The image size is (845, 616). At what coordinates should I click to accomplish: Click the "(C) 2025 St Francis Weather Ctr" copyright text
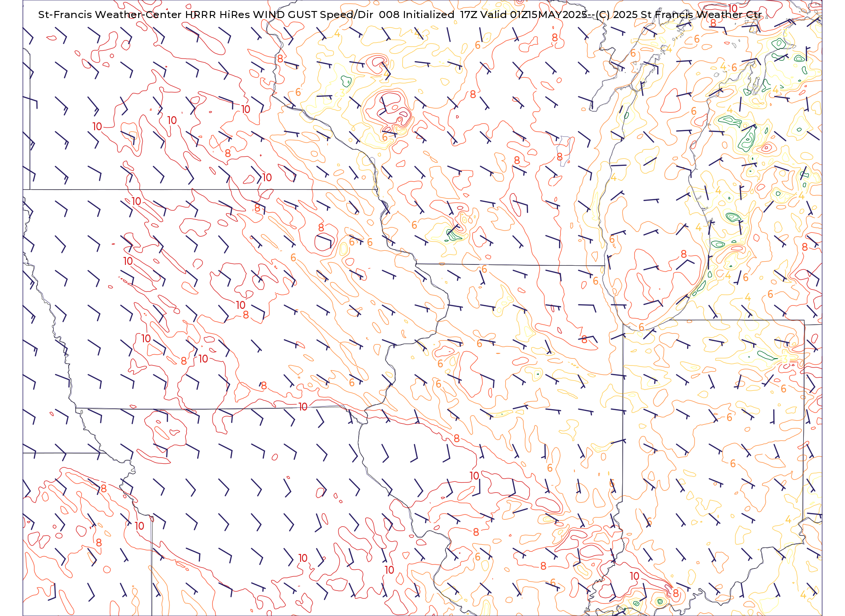[x=679, y=15]
